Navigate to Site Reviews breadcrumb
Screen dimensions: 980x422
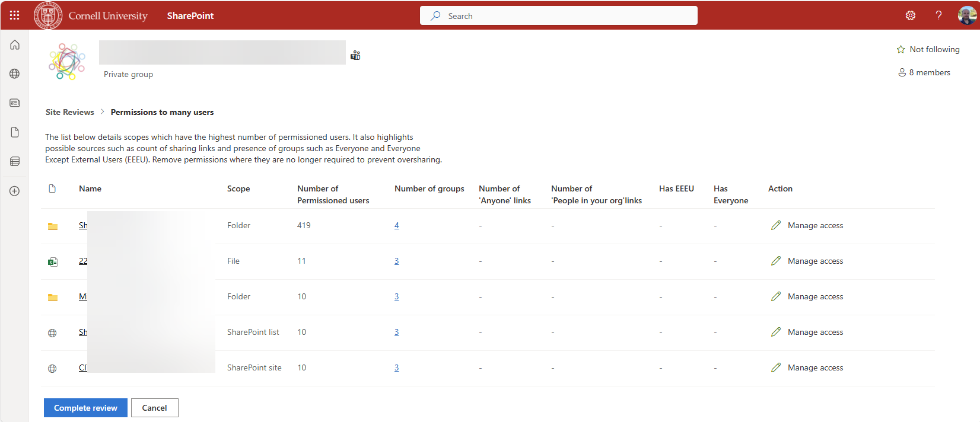(70, 112)
